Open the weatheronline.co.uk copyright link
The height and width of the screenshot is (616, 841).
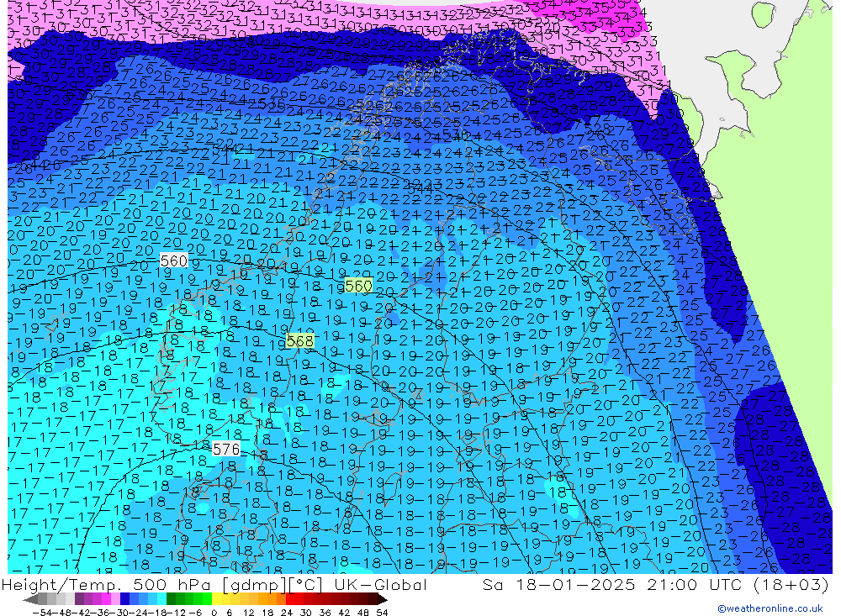tap(770, 608)
